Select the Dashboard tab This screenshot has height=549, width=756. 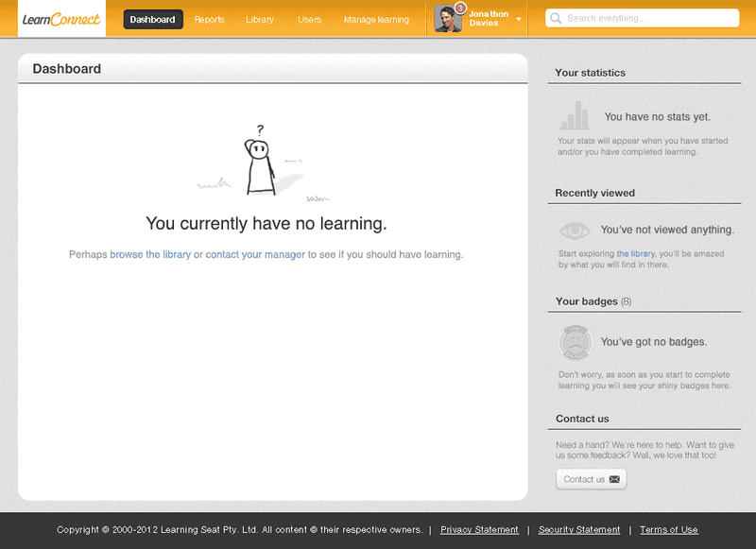click(x=153, y=19)
